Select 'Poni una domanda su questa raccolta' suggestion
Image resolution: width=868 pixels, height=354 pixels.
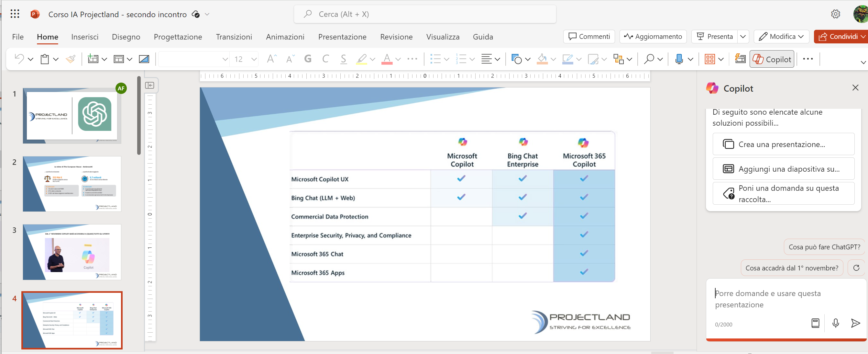(x=784, y=193)
